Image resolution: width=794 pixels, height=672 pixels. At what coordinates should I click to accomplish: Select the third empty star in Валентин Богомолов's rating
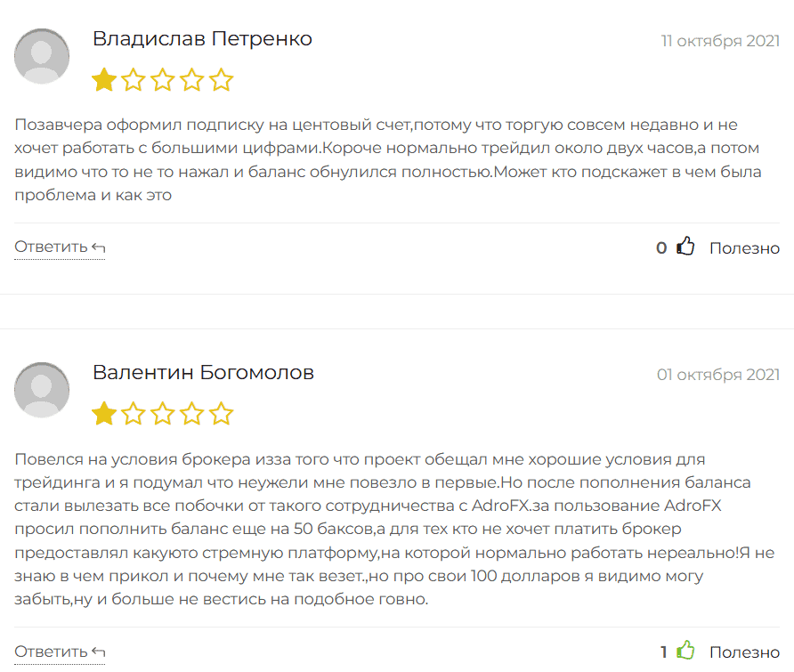(163, 413)
